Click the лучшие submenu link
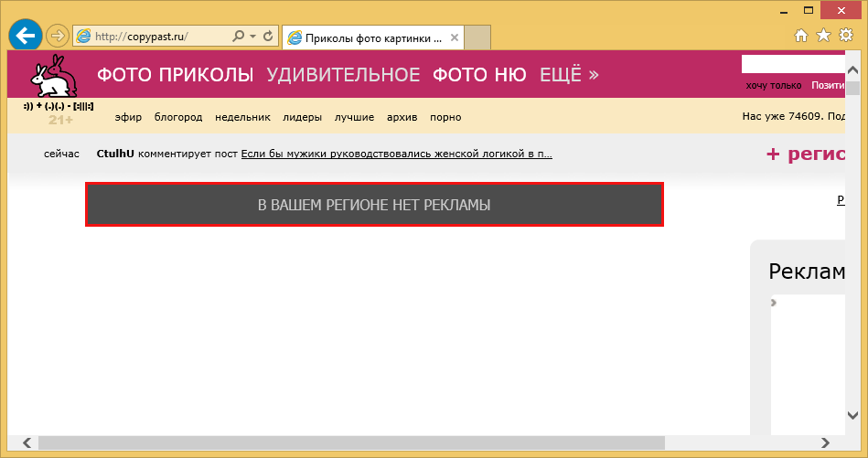Viewport: 868px width, 458px height. coord(354,117)
